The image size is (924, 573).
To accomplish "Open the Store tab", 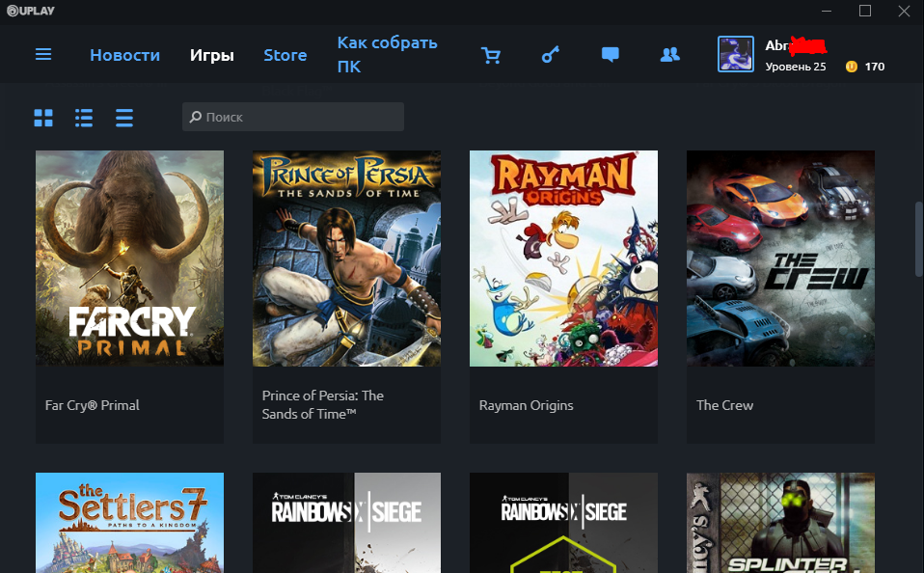I will (x=285, y=55).
